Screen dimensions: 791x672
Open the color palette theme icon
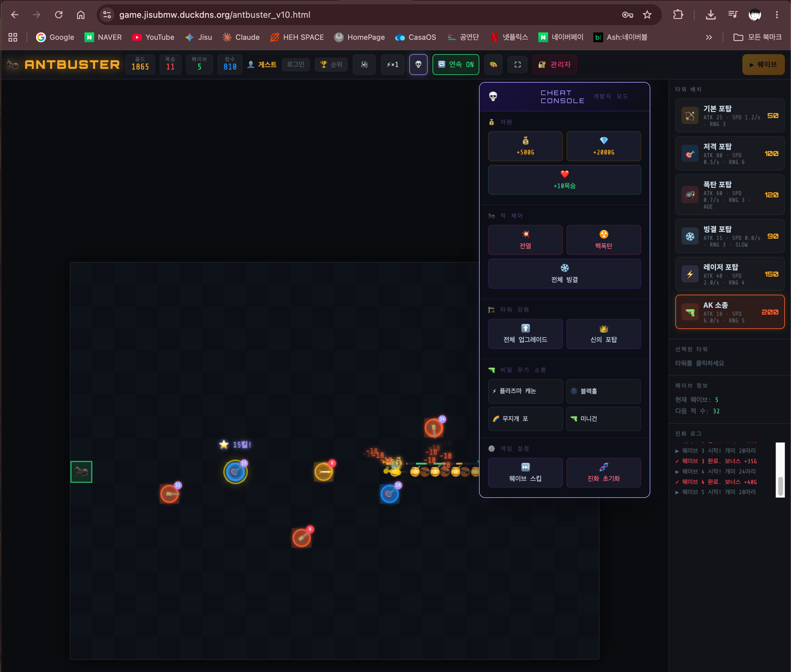[493, 65]
